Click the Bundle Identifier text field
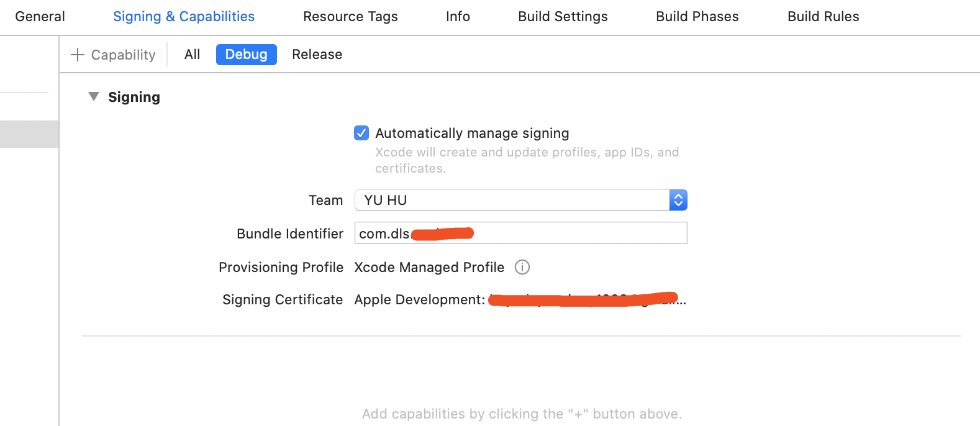Screen dimensions: 980x426 (x=520, y=233)
